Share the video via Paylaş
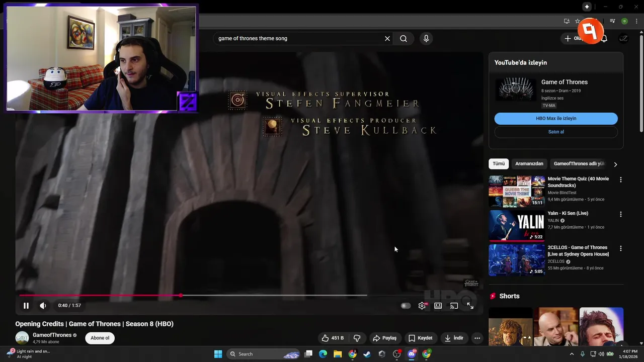Image resolution: width=644 pixels, height=362 pixels. (x=385, y=338)
